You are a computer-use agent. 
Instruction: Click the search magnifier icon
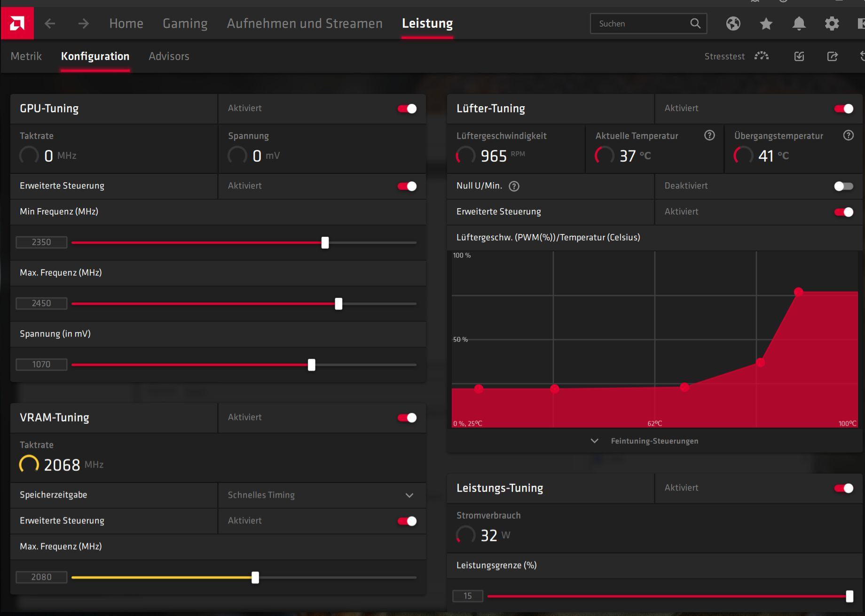695,23
